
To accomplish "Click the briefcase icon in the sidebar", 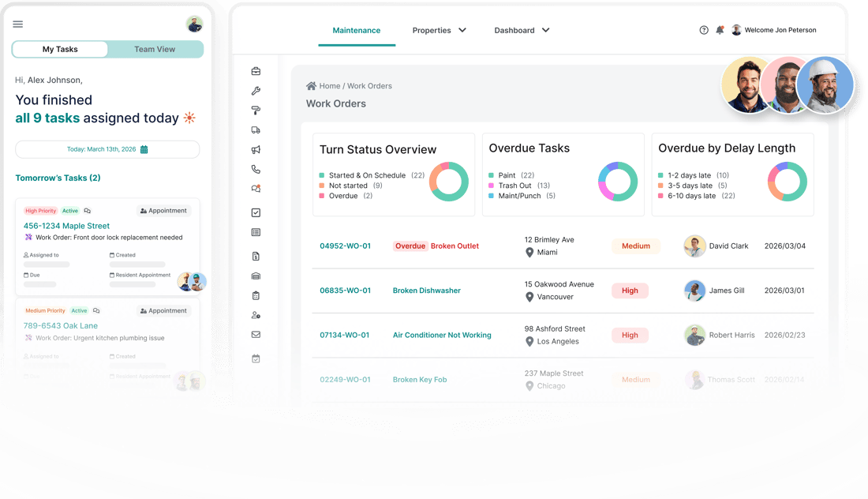I will [x=256, y=71].
